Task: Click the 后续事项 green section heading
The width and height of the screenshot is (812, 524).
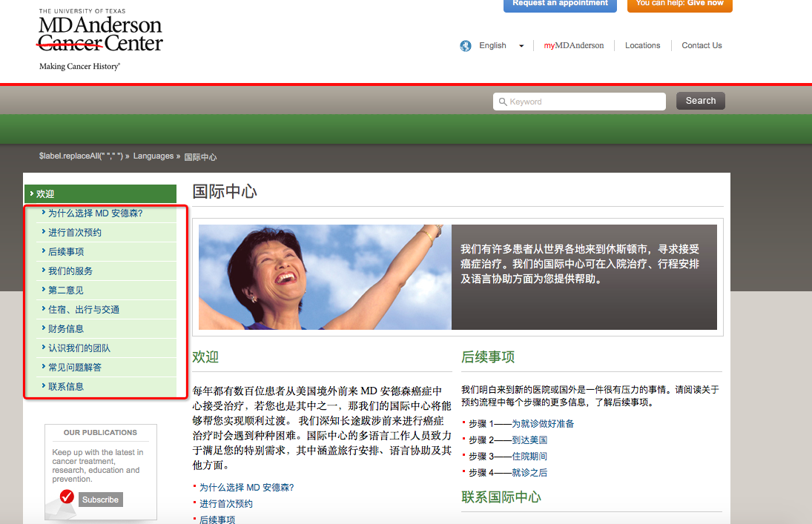Action: pyautogui.click(x=488, y=356)
